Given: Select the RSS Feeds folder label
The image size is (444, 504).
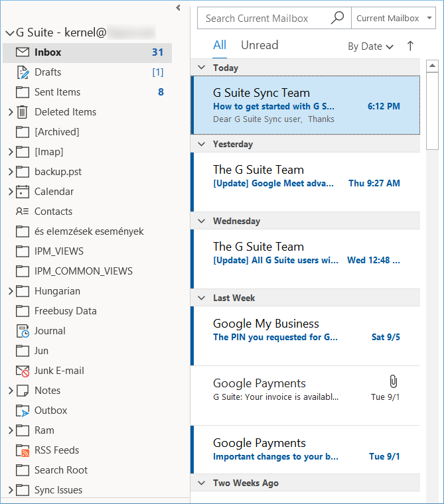Looking at the screenshot, I should click(x=56, y=450).
